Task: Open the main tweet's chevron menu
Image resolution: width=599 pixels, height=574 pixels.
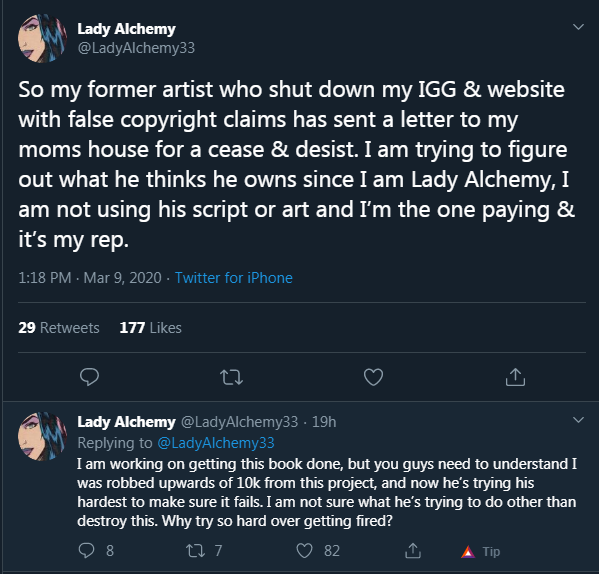Action: point(578,27)
